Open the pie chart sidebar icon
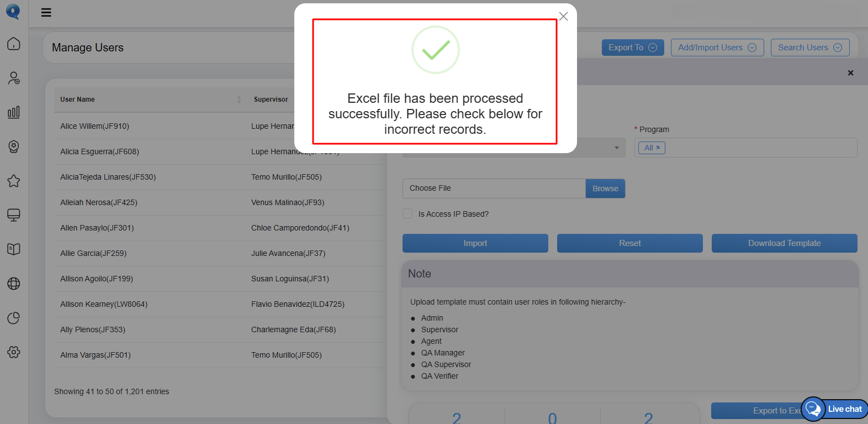The height and width of the screenshot is (424, 868). (14, 318)
